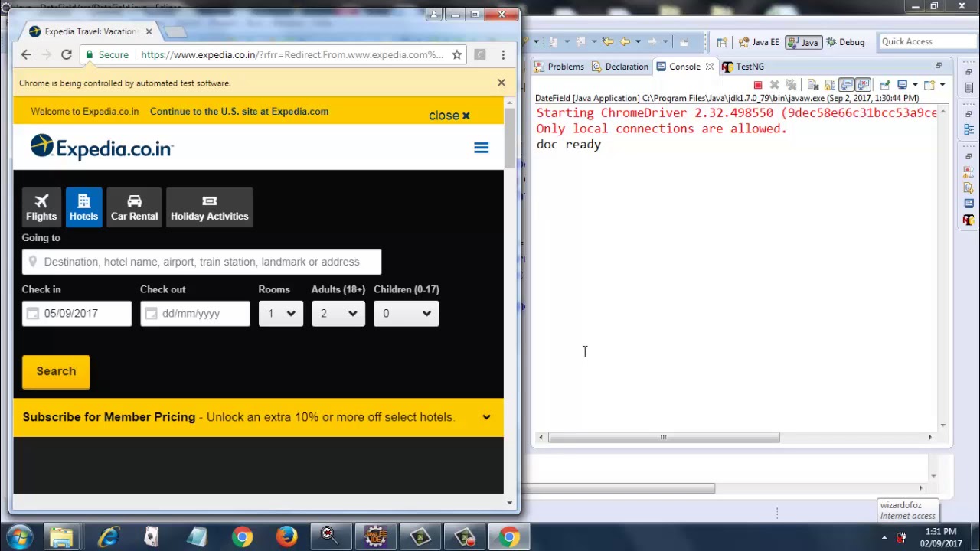The height and width of the screenshot is (551, 980).
Task: Terminate the running DateField application in Console
Action: click(x=758, y=85)
